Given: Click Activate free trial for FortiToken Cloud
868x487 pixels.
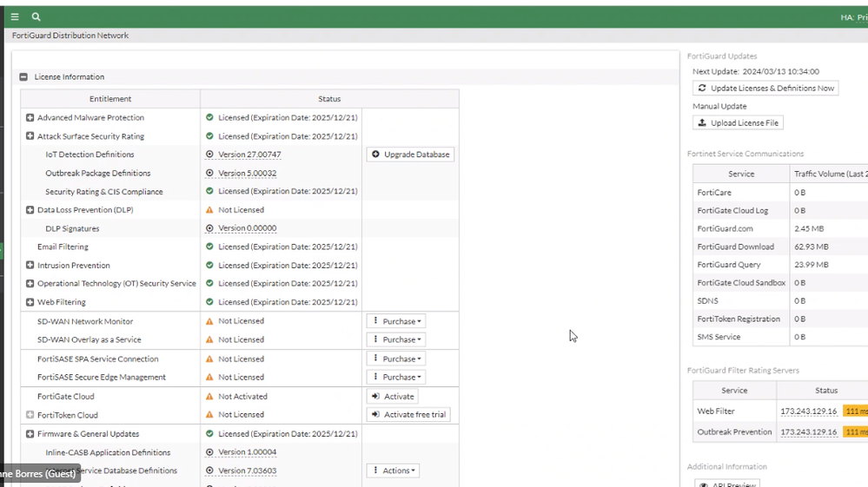Looking at the screenshot, I should [408, 415].
